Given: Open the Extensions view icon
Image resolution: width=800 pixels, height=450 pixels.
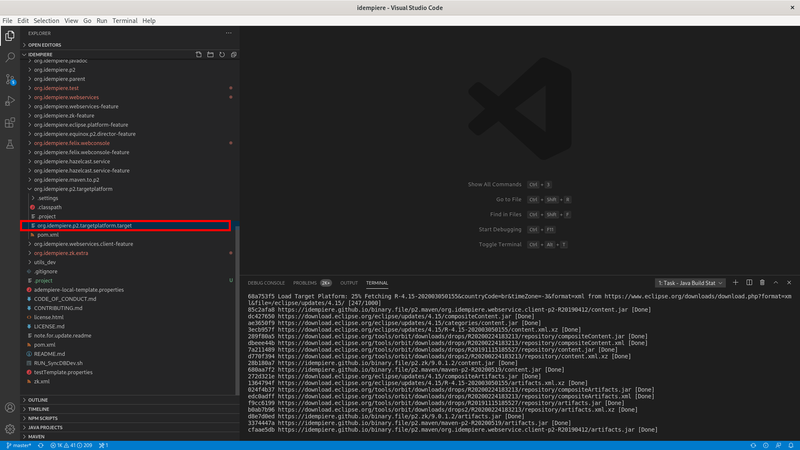Looking at the screenshot, I should coord(10,123).
